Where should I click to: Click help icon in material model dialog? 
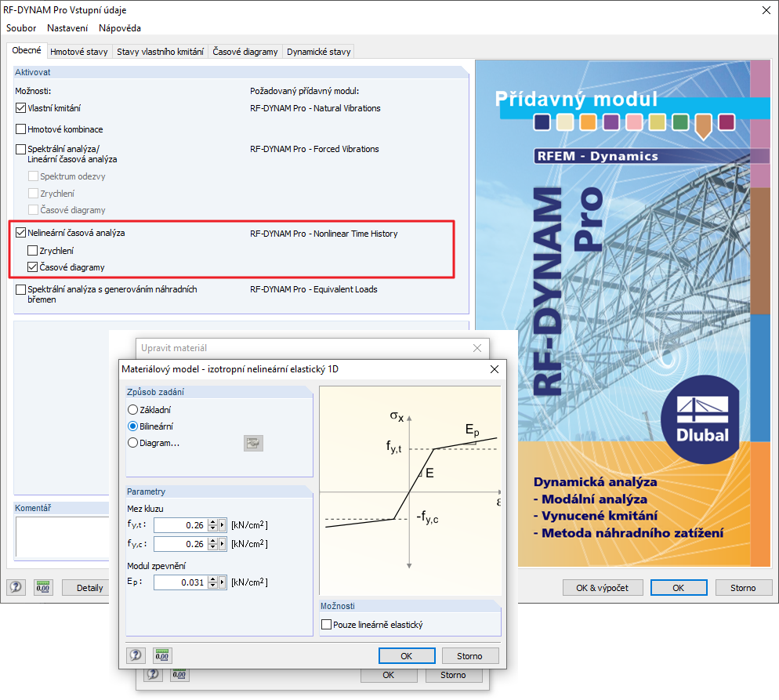click(136, 655)
